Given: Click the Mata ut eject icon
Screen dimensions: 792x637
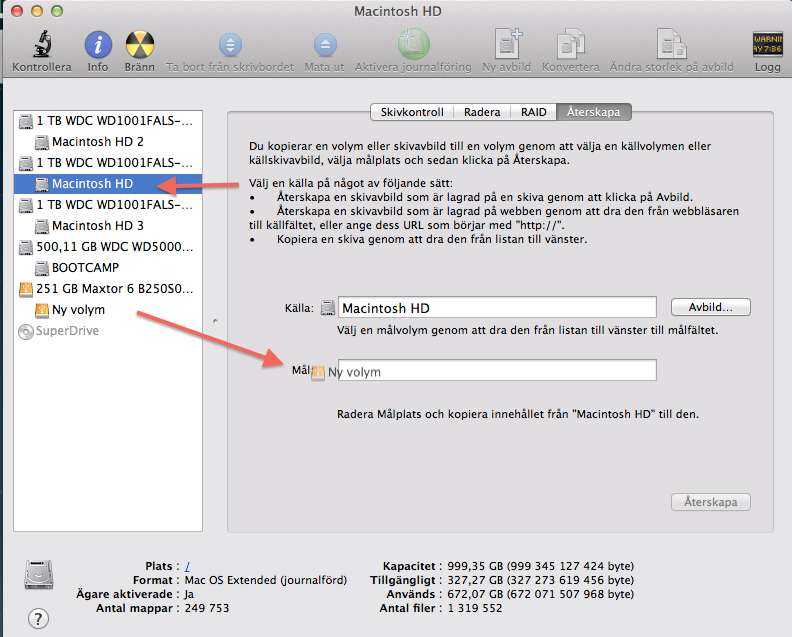Looking at the screenshot, I should coord(325,44).
